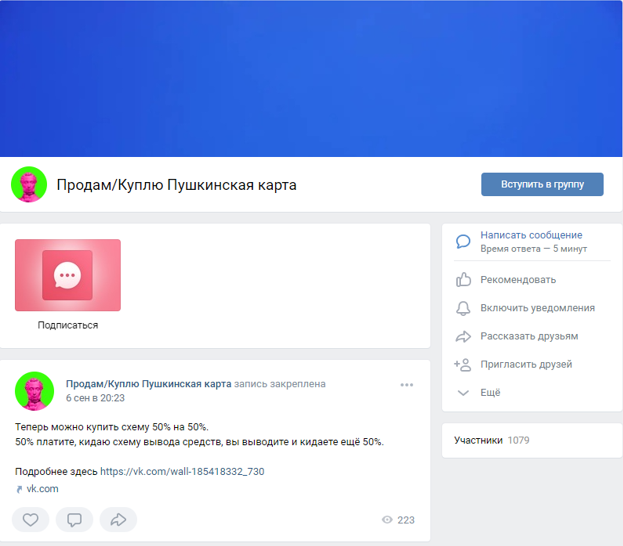Open the post's three-dot options menu

[406, 385]
